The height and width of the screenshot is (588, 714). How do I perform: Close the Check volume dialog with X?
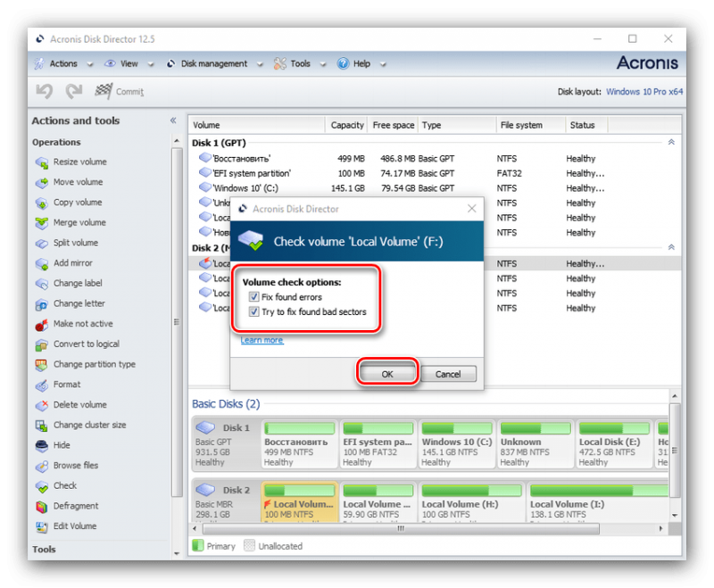click(472, 209)
